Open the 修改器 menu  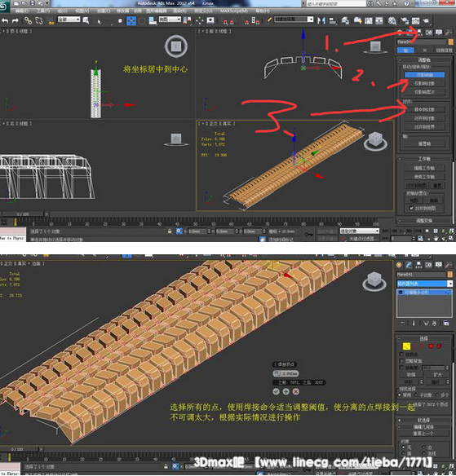[123, 11]
